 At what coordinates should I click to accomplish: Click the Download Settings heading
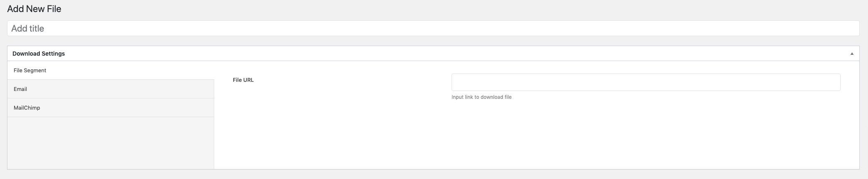pyautogui.click(x=39, y=54)
